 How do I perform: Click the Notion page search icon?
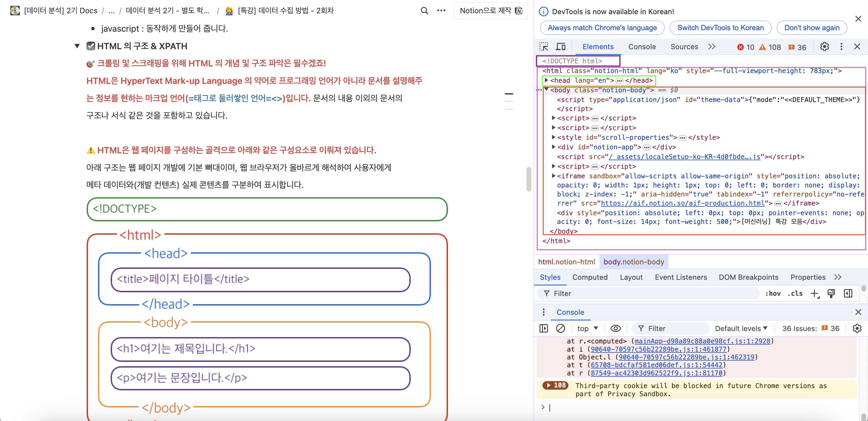tap(424, 11)
